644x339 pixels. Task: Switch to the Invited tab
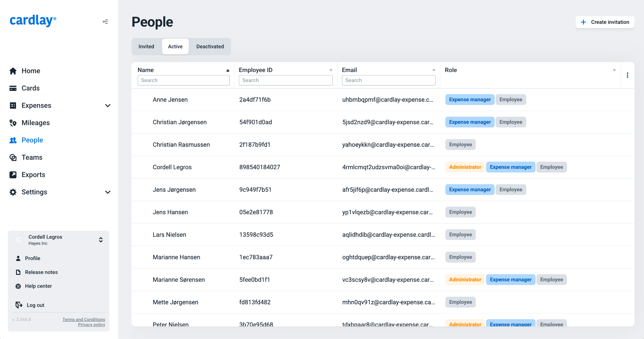tap(146, 47)
